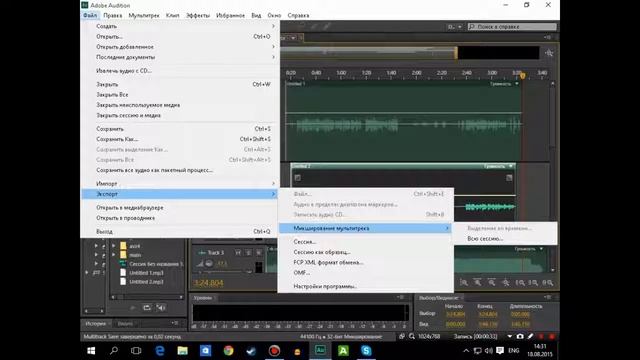Open Google Chrome from the taskbar

coord(229,351)
